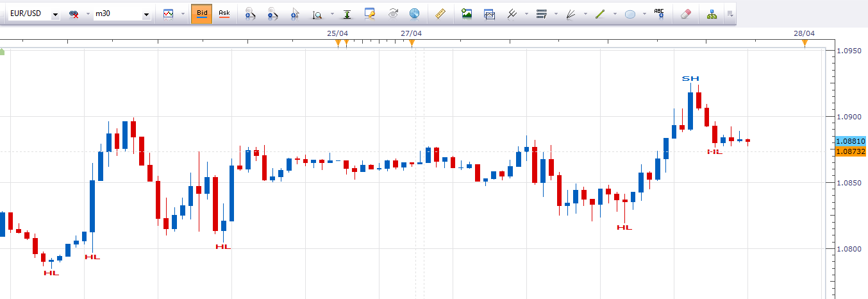
Task: Select the ellipse shape tool
Action: click(630, 13)
